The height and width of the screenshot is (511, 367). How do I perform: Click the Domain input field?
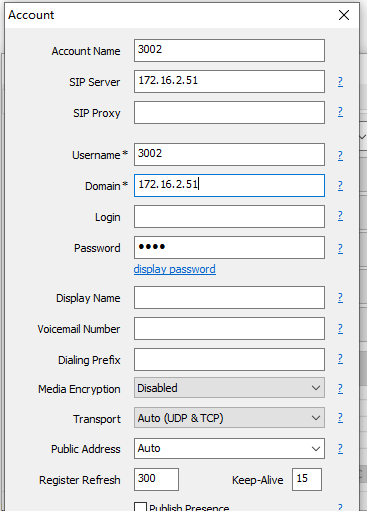tap(229, 185)
